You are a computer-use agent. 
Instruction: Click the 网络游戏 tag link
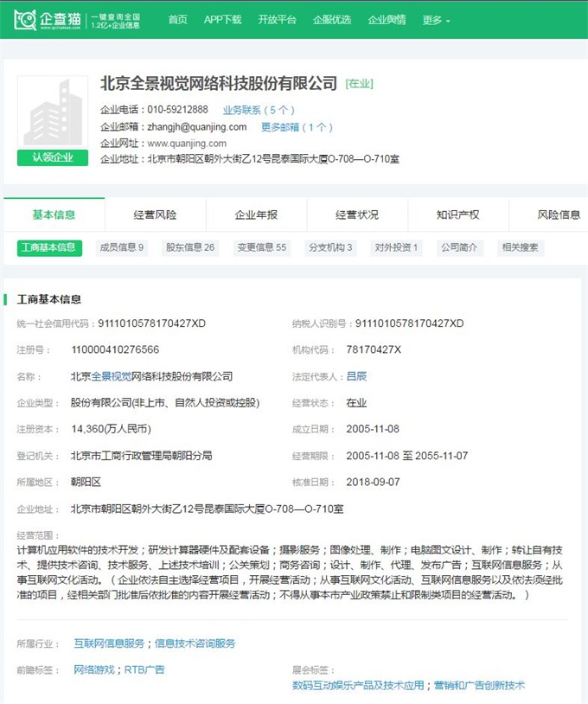coord(93,669)
